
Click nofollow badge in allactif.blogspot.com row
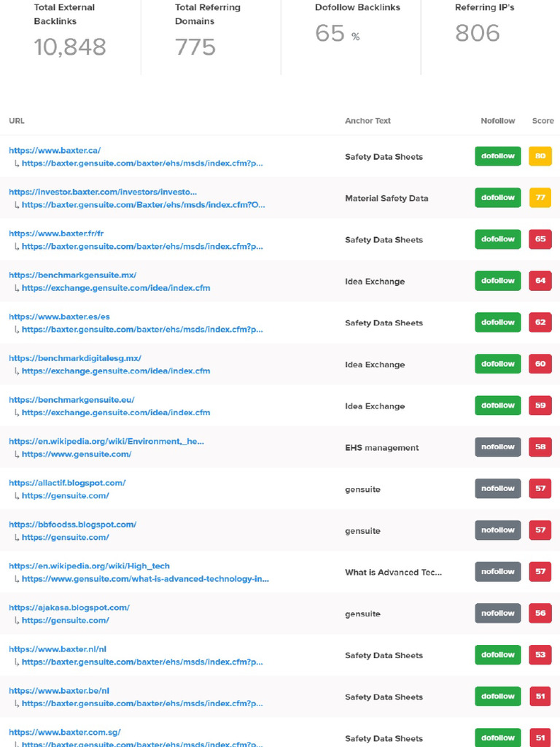point(497,488)
